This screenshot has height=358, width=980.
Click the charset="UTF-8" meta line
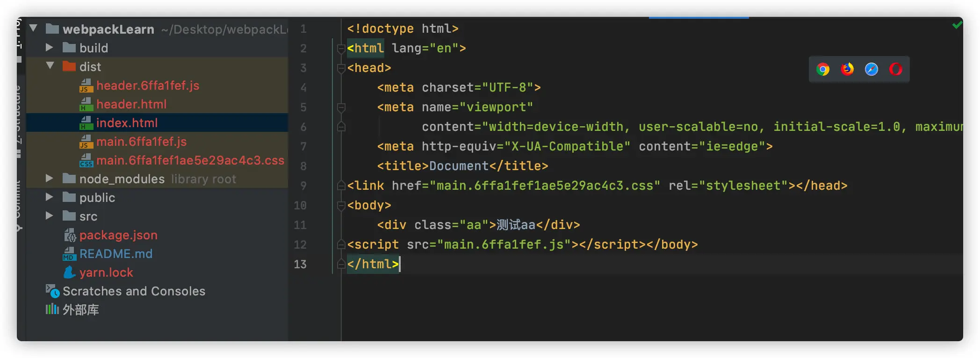(459, 87)
